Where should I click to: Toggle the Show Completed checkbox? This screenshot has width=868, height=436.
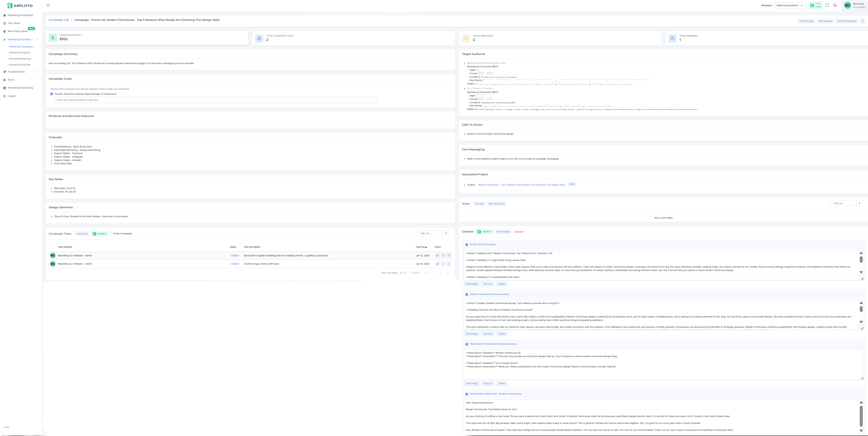tap(111, 233)
